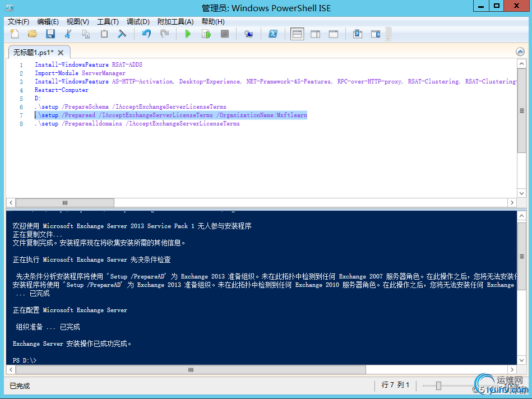Undo the last edit with the blue arrow
The width and height of the screenshot is (532, 399).
[x=146, y=34]
